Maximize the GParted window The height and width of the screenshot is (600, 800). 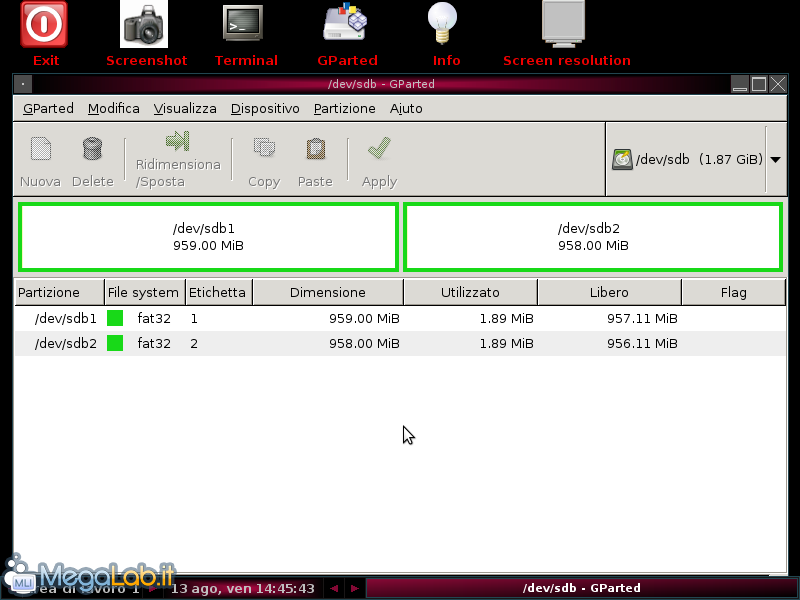[759, 84]
